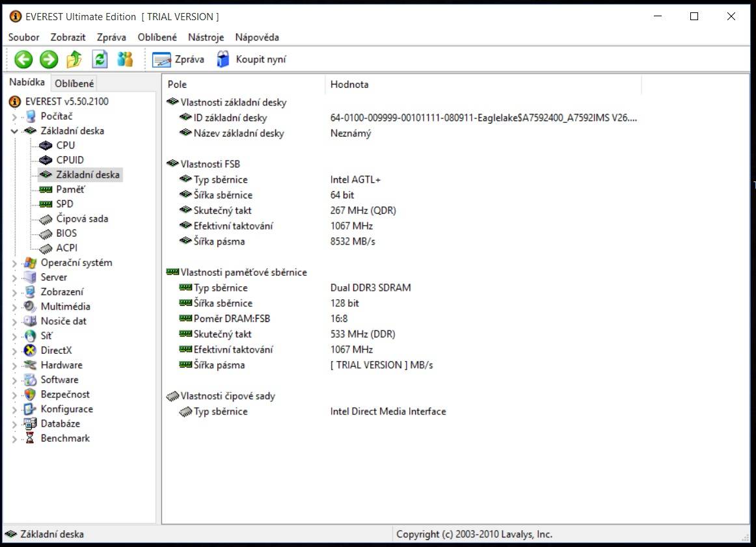Go forward with the green right arrow

tap(49, 59)
